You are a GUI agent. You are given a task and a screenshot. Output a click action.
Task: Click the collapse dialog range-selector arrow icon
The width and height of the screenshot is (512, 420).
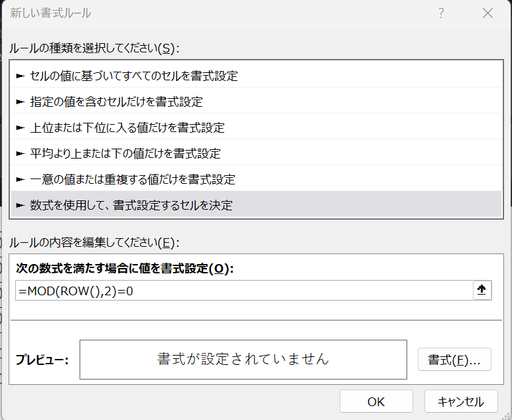pyautogui.click(x=482, y=290)
